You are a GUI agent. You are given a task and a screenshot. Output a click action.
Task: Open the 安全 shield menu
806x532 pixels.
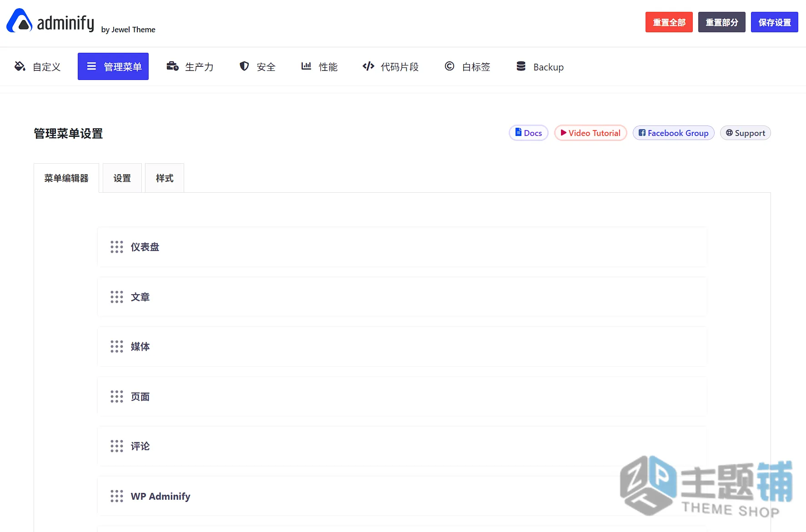click(x=257, y=66)
